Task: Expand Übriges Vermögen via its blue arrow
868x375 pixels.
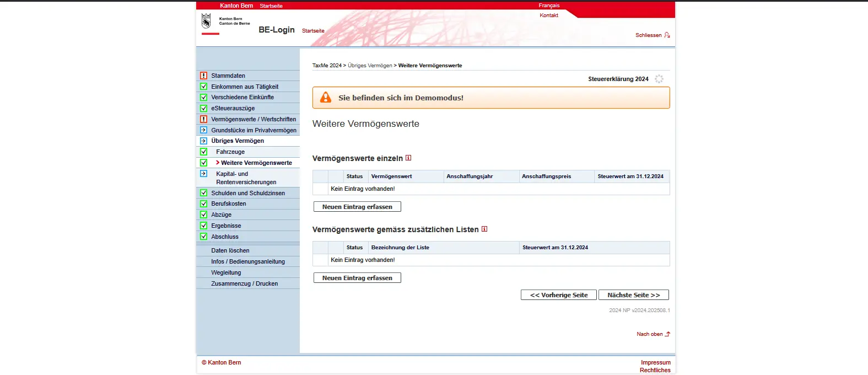Action: (x=203, y=141)
